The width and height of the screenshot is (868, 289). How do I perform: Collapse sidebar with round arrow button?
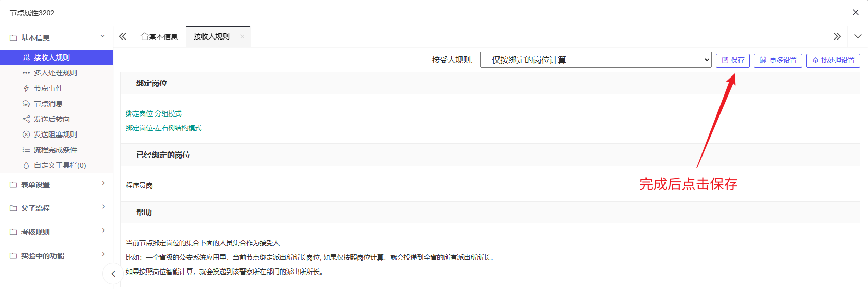[113, 274]
